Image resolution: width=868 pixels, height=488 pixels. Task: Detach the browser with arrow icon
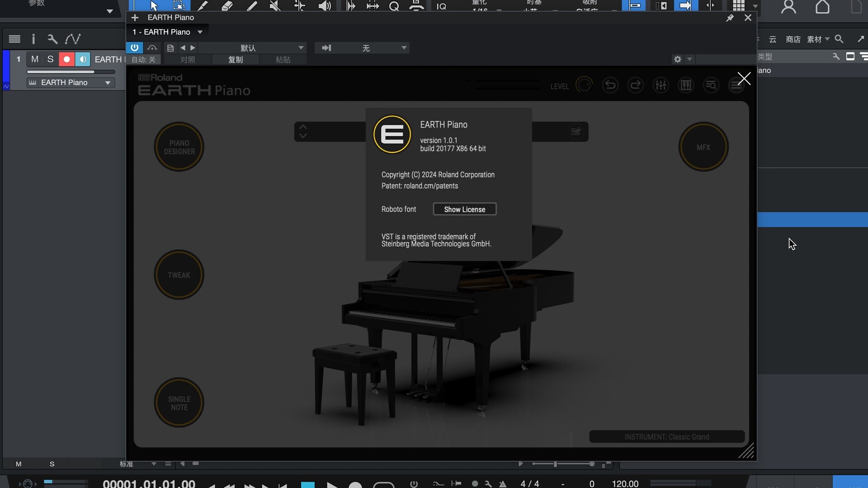860,39
